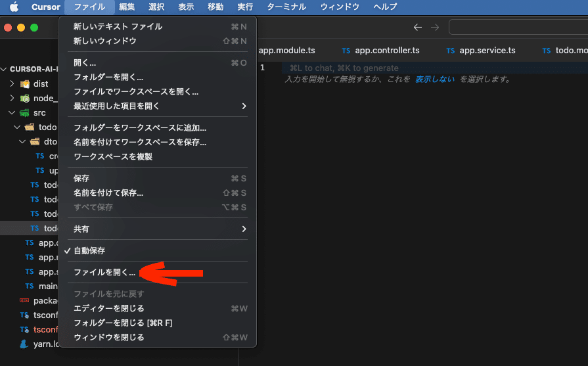
Task: Click the src folder icon
Action: point(25,113)
